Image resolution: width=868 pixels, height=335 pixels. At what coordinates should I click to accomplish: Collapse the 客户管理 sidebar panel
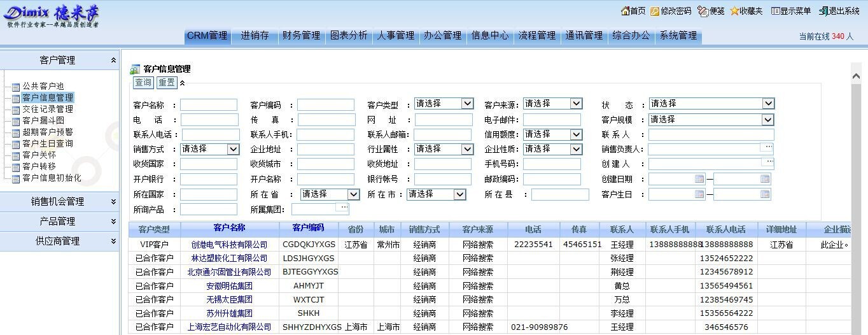pos(113,60)
